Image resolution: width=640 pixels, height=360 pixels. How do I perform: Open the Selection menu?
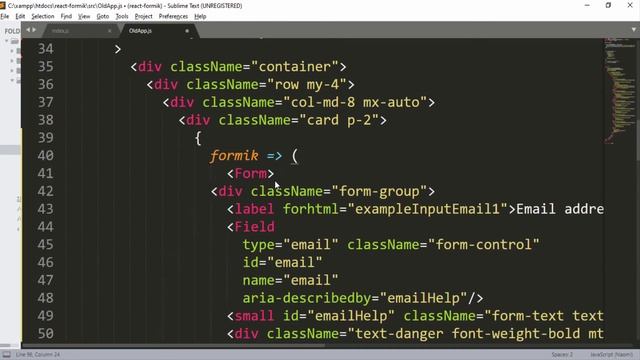click(x=42, y=16)
